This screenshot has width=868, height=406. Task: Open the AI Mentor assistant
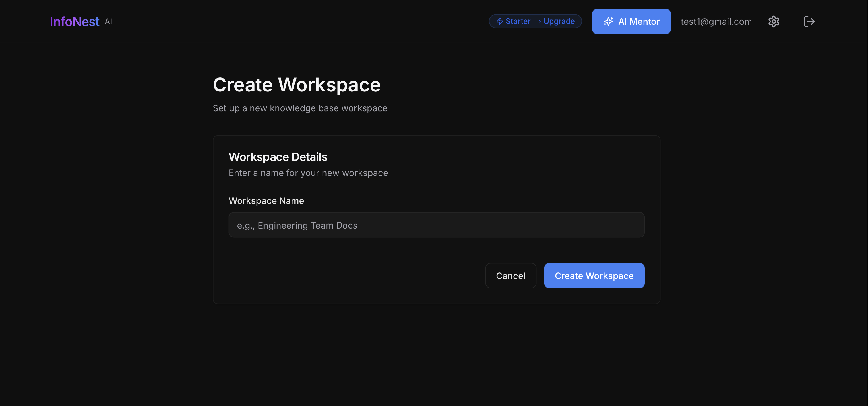tap(631, 22)
